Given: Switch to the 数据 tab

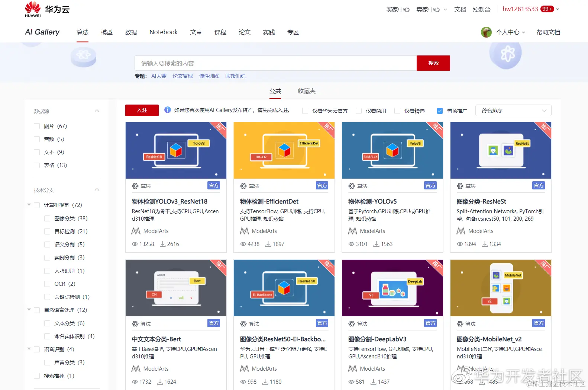Looking at the screenshot, I should [x=131, y=32].
